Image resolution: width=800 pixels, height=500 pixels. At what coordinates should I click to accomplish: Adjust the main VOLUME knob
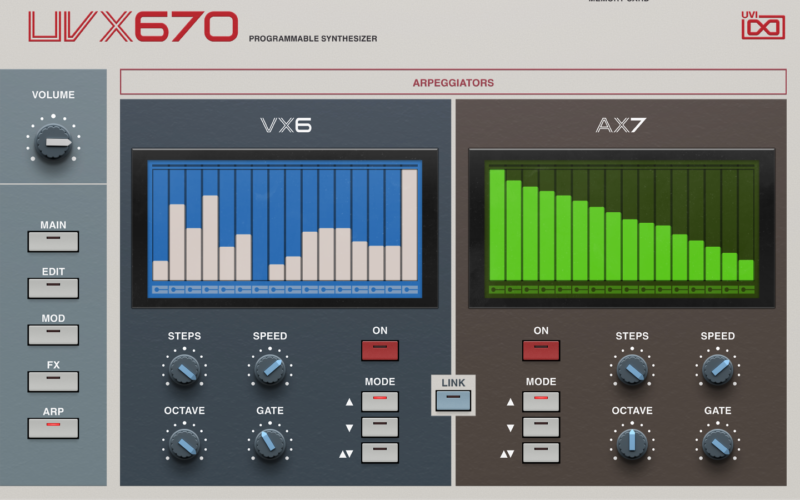coord(53,143)
